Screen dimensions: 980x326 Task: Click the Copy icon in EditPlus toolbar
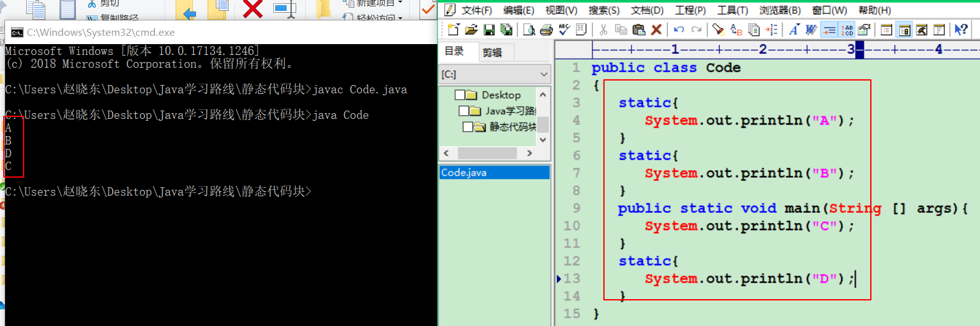(621, 29)
